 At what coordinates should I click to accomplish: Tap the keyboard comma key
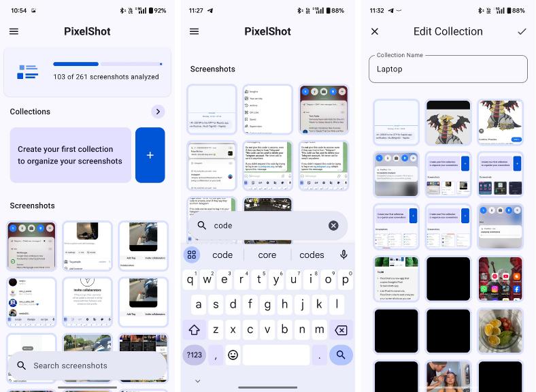(216, 355)
